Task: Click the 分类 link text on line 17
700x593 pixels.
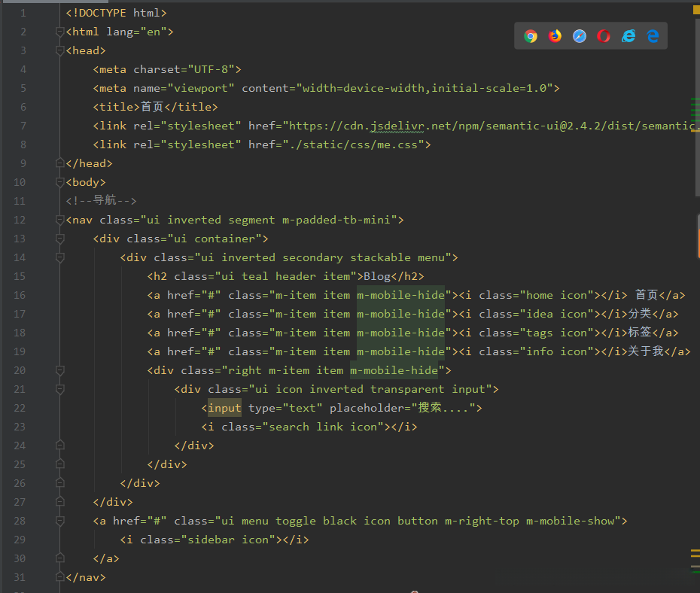Action: click(640, 314)
